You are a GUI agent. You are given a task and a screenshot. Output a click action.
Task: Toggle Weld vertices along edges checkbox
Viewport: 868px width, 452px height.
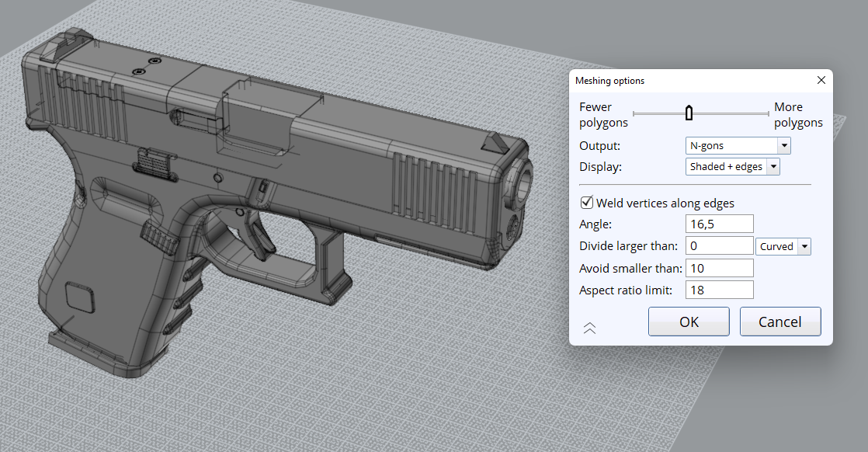[x=587, y=203]
